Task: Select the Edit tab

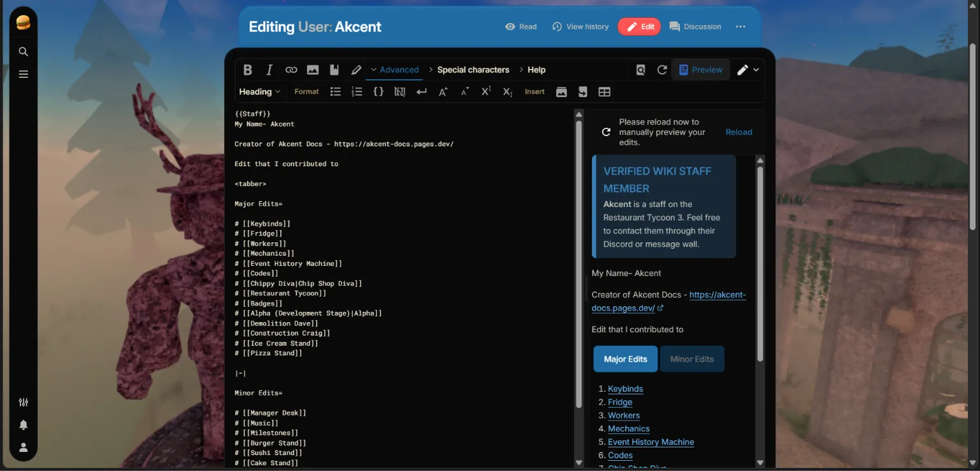Action: pyautogui.click(x=639, y=27)
